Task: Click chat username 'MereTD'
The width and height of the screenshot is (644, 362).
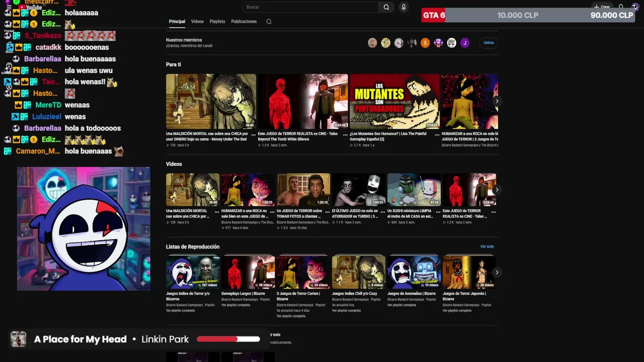Action: 48,105
